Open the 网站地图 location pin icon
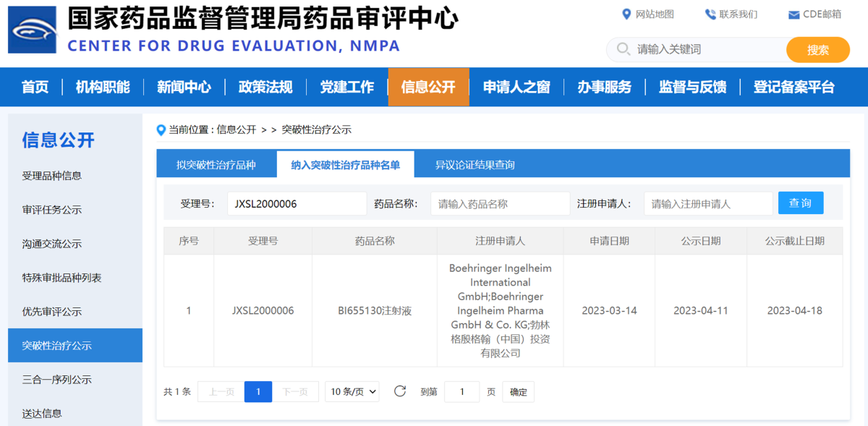Viewport: 868px width, 426px height. [626, 14]
